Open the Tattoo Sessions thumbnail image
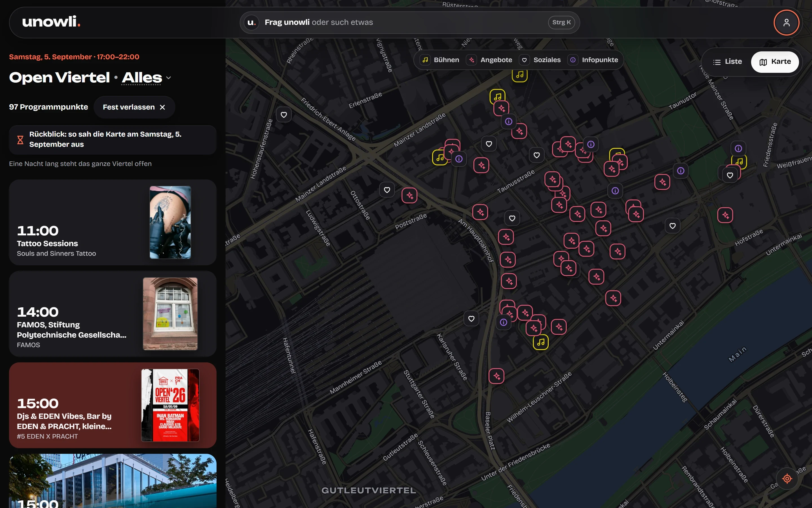 [170, 222]
